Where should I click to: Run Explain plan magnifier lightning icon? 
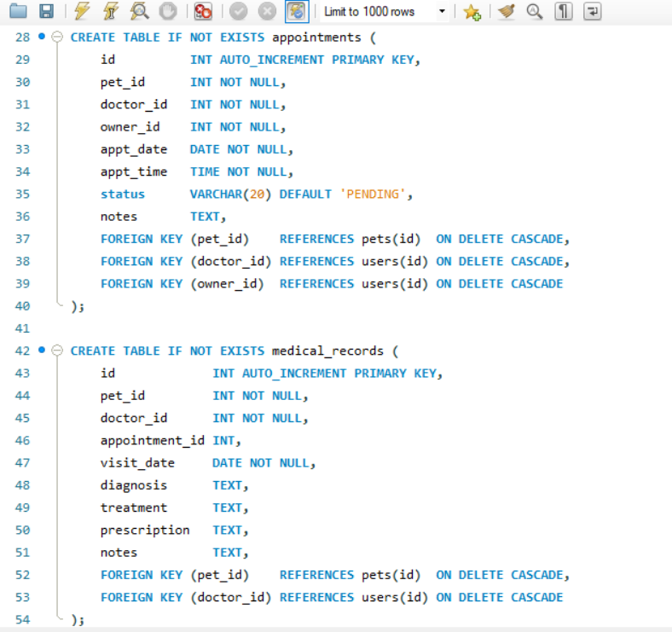click(139, 11)
